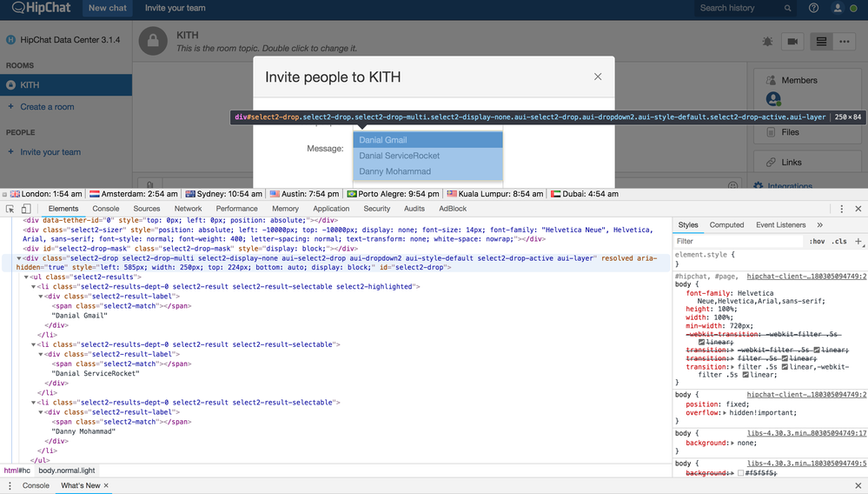The width and height of the screenshot is (868, 494).
Task: Toggle the room sidebar list icon
Action: click(821, 42)
